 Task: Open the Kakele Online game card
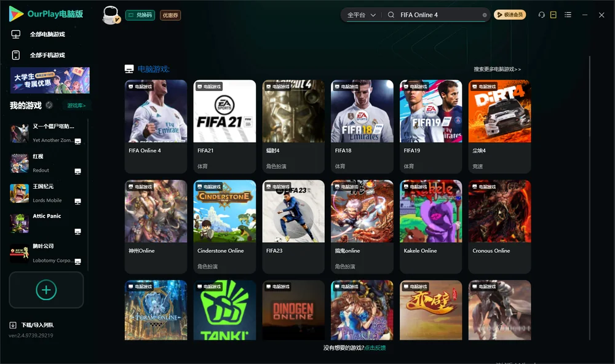pyautogui.click(x=430, y=227)
